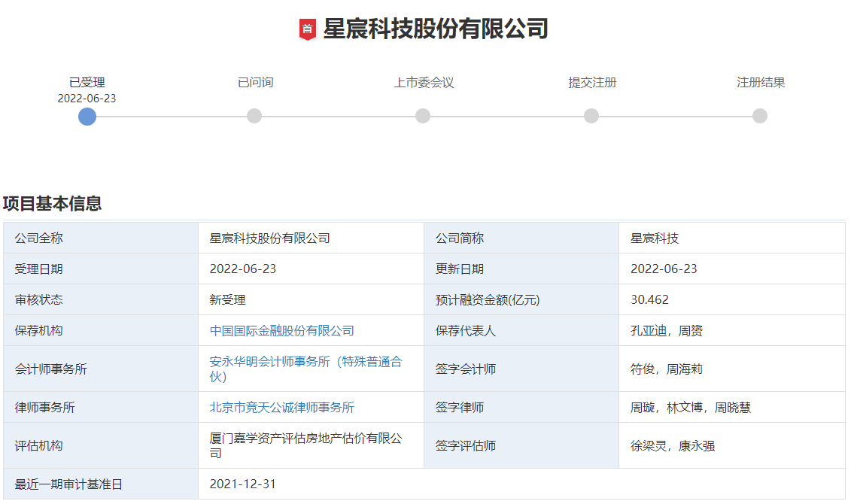Image resolution: width=851 pixels, height=504 pixels.
Task: Open the 北京市竞天公诚律师事务所 law firm link
Action: 281,407
